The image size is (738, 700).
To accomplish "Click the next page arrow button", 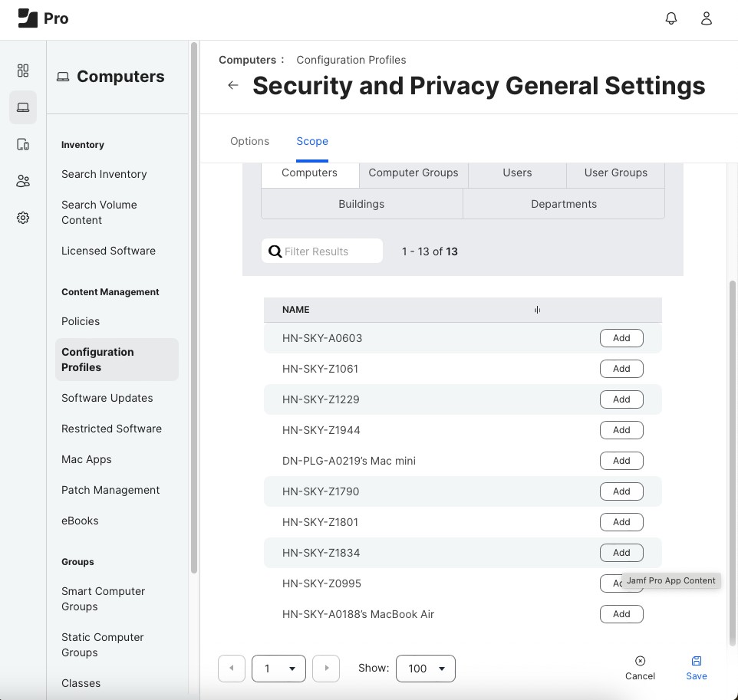I will (x=326, y=669).
